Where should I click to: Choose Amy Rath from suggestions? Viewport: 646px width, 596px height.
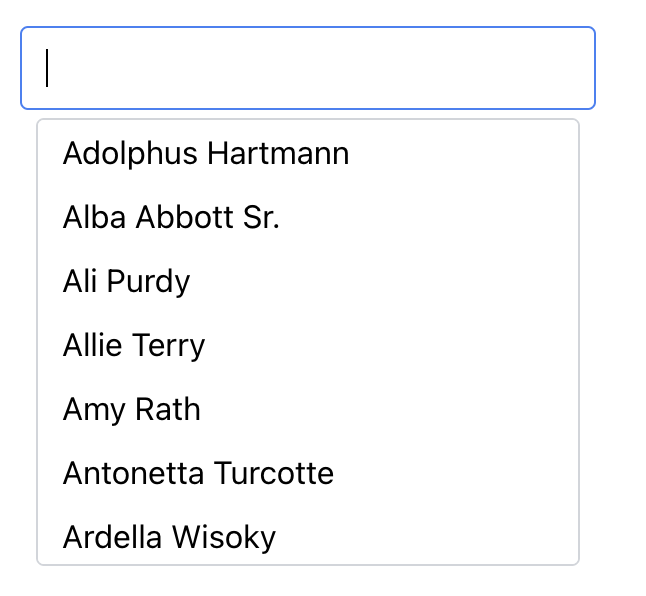click(132, 410)
